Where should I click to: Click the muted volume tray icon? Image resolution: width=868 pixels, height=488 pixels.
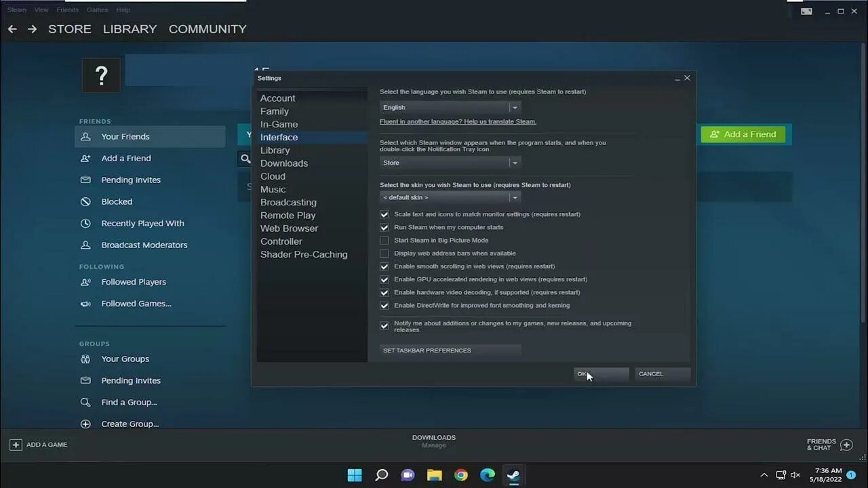(795, 475)
